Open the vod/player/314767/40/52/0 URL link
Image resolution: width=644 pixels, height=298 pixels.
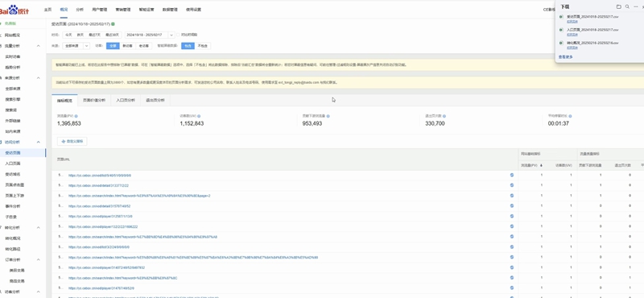(x=101, y=288)
